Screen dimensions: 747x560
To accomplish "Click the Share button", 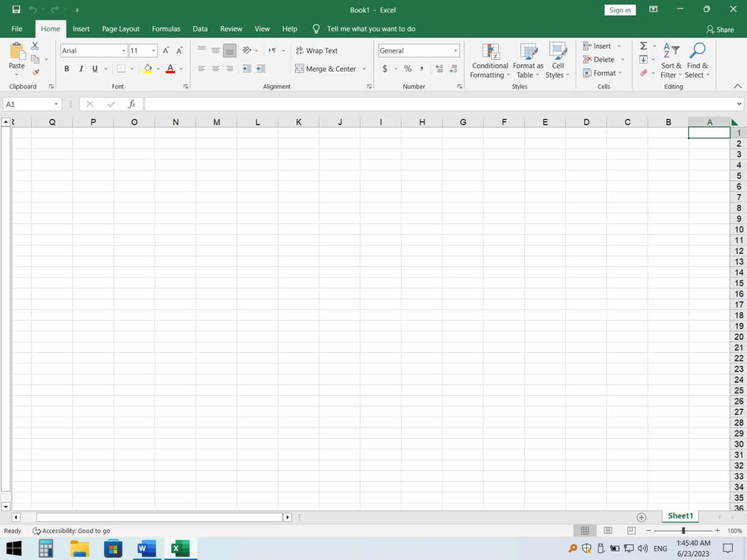I will [720, 29].
